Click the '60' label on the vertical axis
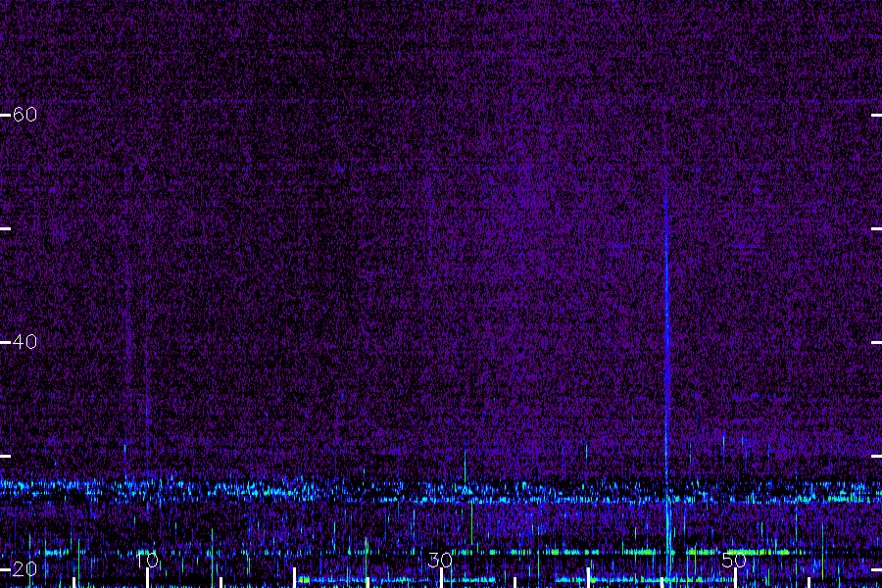The width and height of the screenshot is (882, 588). coord(24,115)
